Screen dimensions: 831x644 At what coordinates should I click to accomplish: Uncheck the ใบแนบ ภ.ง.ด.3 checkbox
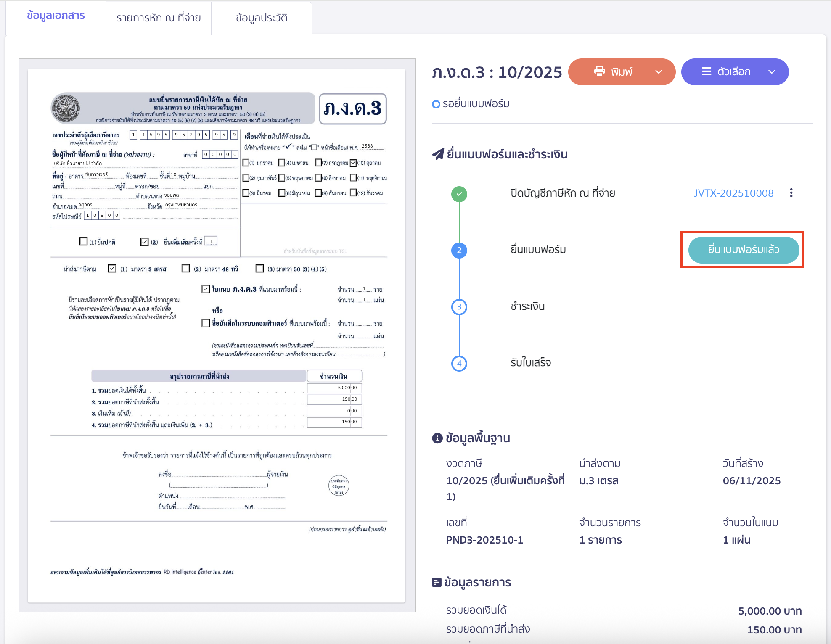(x=205, y=289)
